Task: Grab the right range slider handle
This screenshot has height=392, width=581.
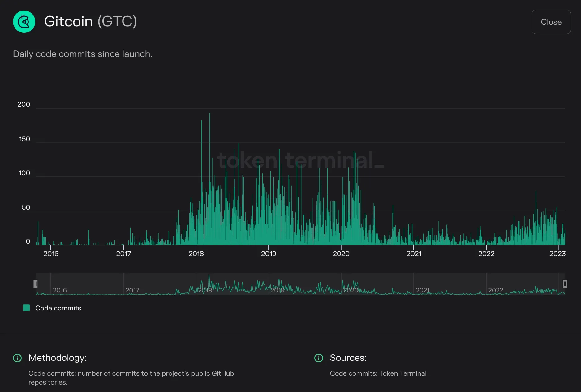Action: [565, 283]
